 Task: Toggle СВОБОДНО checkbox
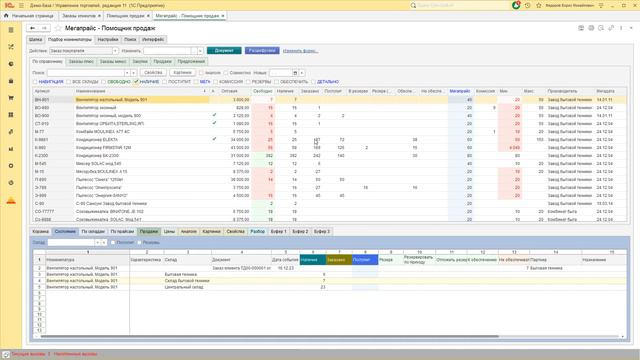point(104,82)
